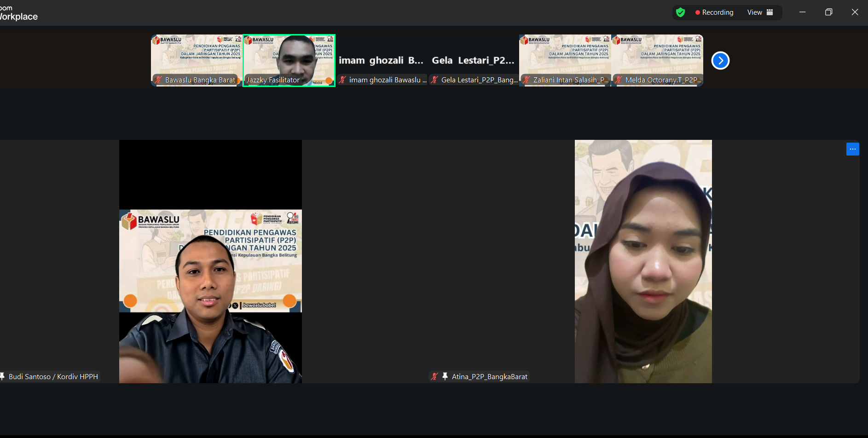Click muted mic icon on Melda Octorany tile

[x=619, y=80]
